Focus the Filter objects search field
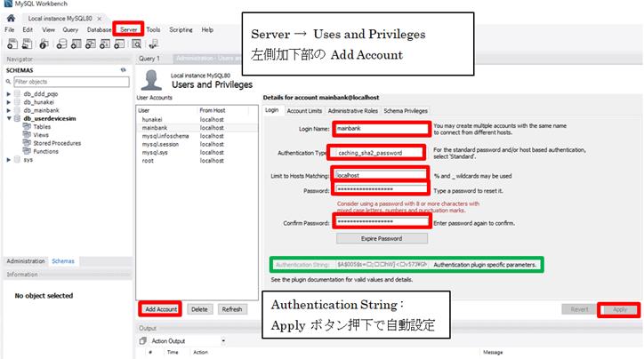Image resolution: width=644 pixels, height=359 pixels. [x=71, y=82]
